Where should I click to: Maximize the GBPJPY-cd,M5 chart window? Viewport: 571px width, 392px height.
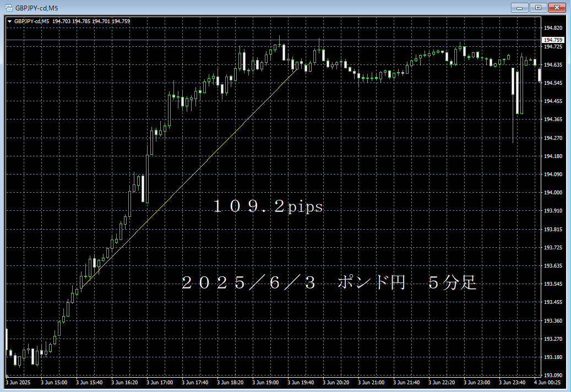pos(538,8)
